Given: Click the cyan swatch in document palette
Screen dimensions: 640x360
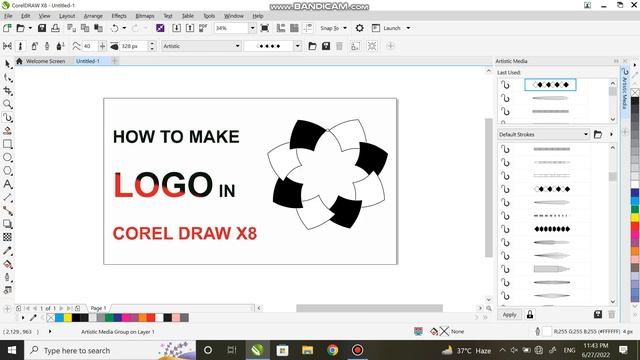Looking at the screenshot, I should (59, 318).
